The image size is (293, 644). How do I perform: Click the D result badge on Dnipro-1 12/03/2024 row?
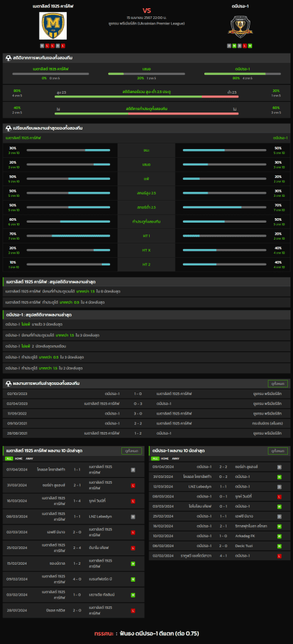click(x=279, y=487)
